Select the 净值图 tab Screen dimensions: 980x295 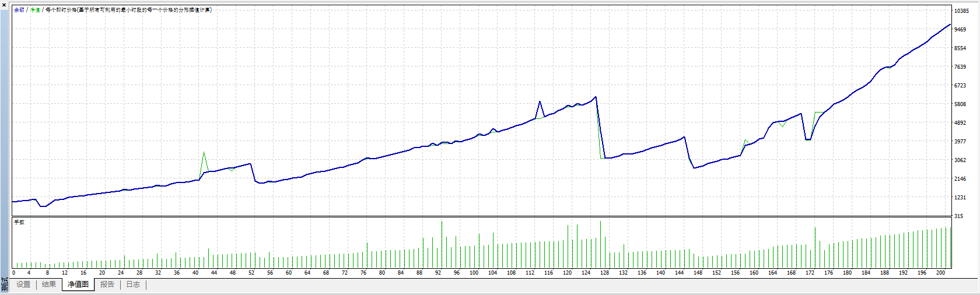(x=78, y=285)
